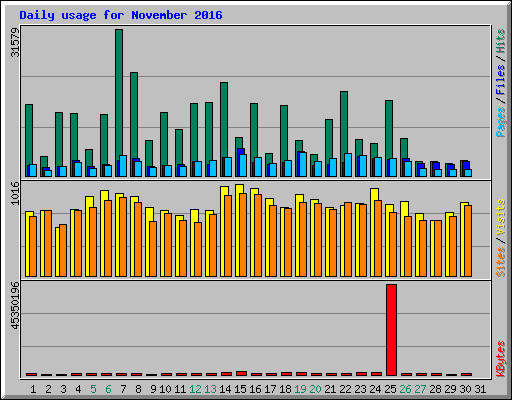Viewport: 512px width, 400px height.
Task: Click day label 15 on the x-axis
Action: (x=240, y=389)
